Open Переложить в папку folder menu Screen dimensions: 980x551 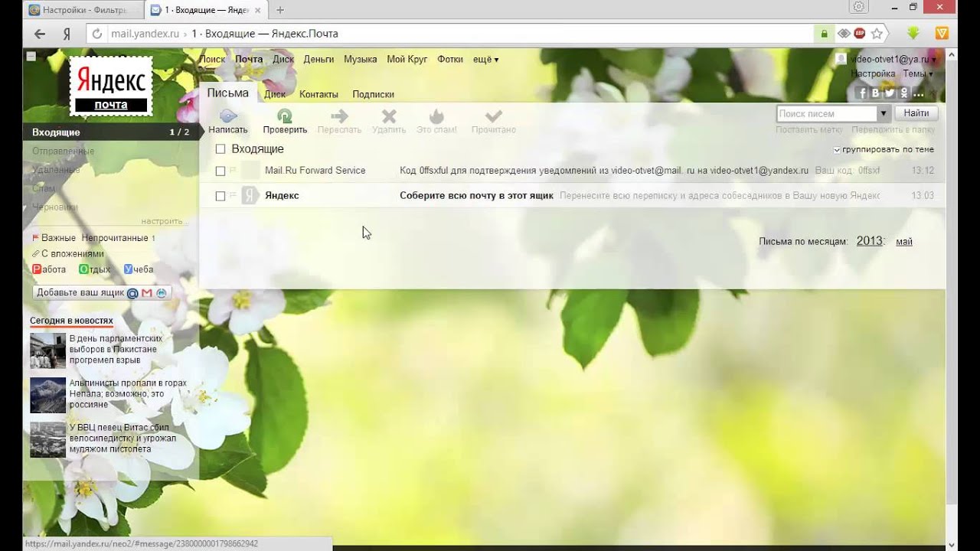893,130
